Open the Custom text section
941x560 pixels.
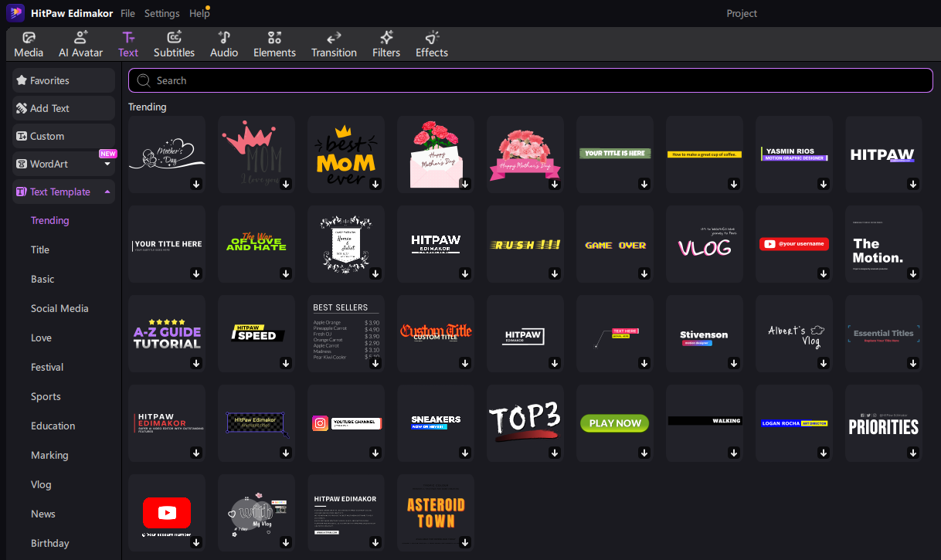coord(63,136)
